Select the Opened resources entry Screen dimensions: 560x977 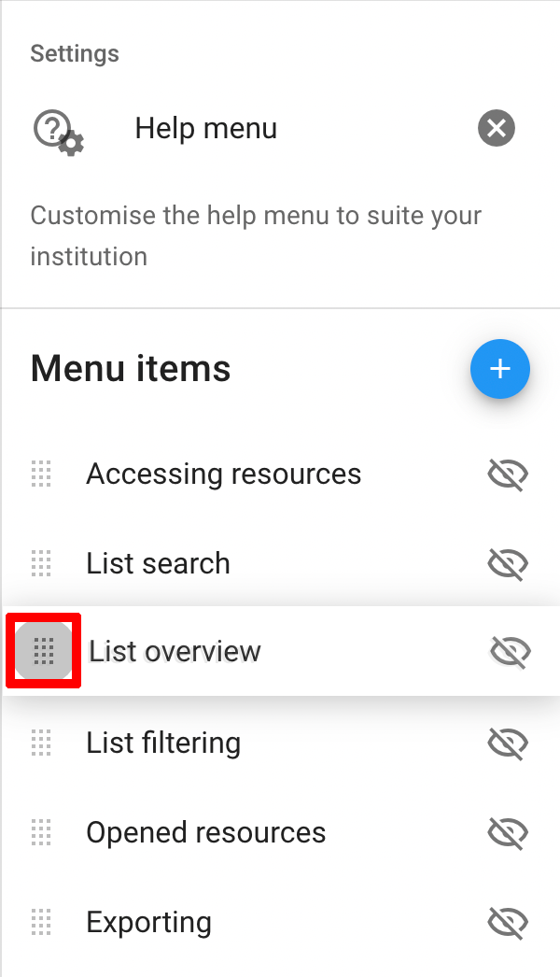[x=205, y=833]
